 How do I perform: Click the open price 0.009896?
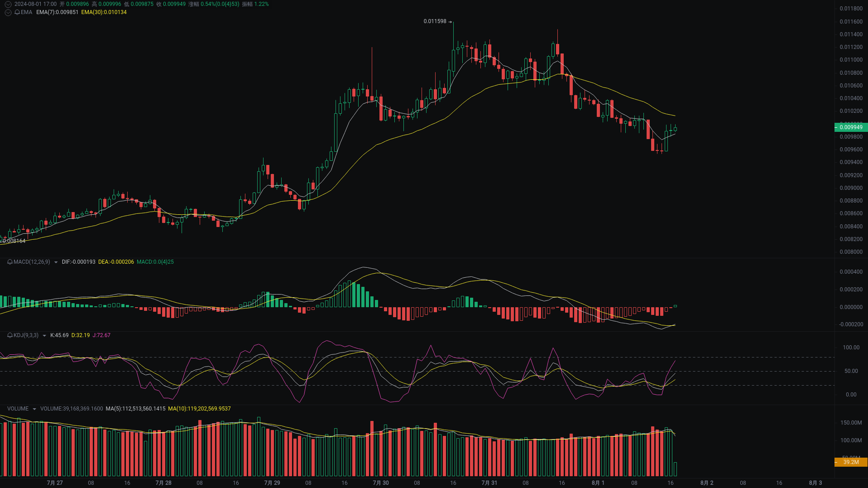(x=77, y=4)
